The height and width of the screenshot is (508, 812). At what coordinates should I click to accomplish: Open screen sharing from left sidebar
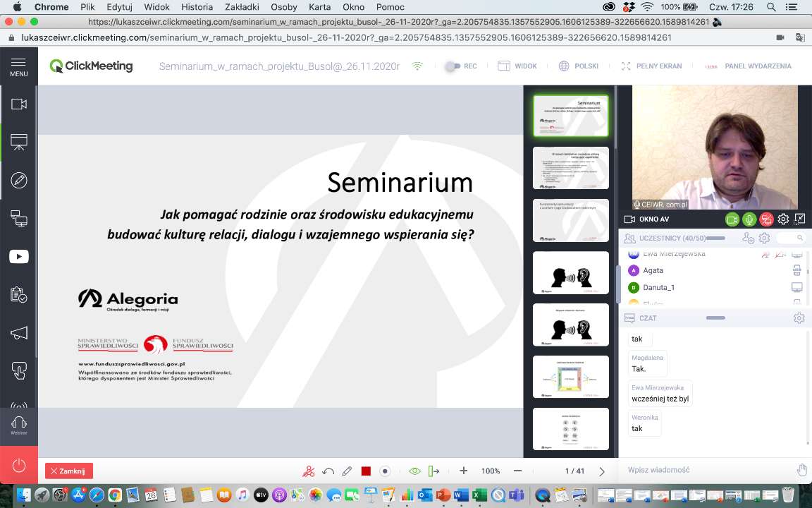coord(19,219)
